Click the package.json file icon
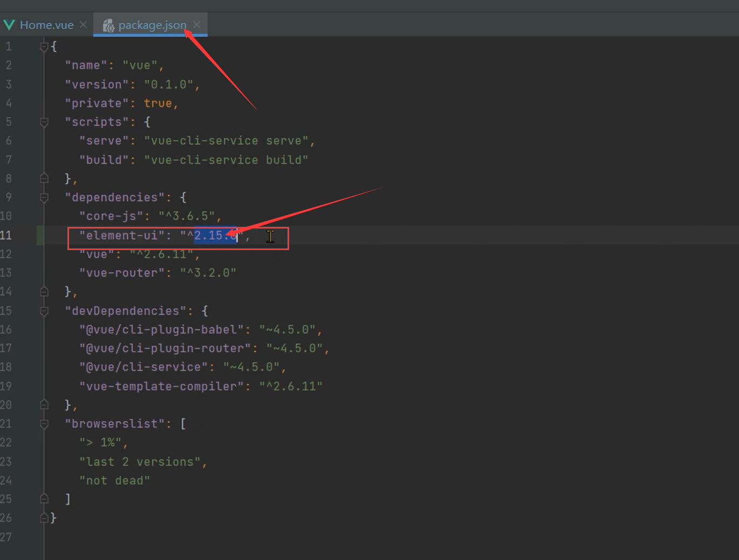This screenshot has height=560, width=739. coord(108,25)
